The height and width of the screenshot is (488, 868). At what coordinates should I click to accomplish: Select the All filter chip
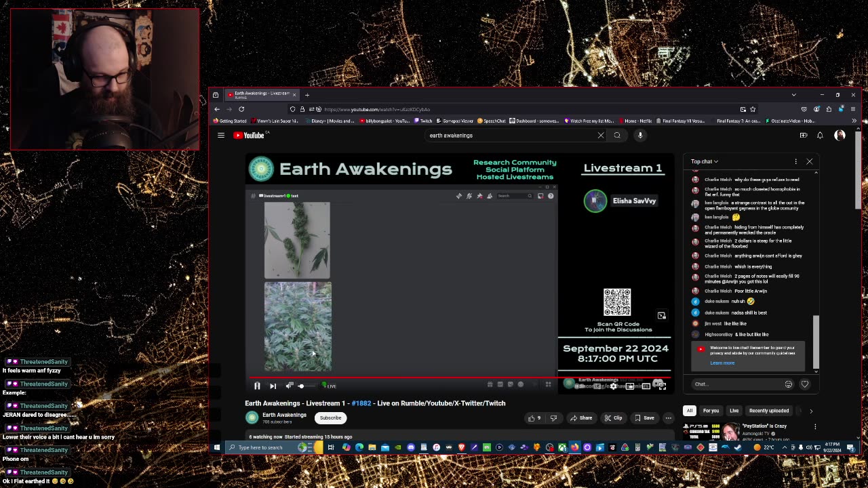[690, 411]
